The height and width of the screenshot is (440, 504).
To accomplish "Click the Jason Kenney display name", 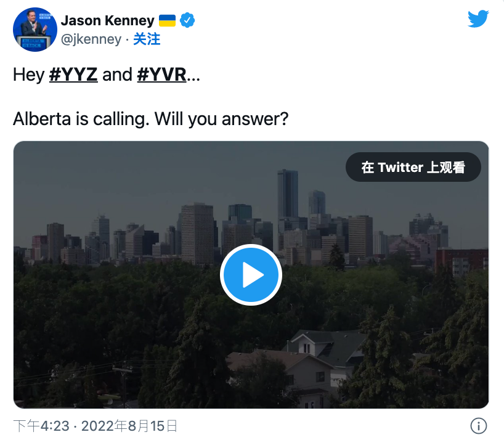I will [x=108, y=20].
